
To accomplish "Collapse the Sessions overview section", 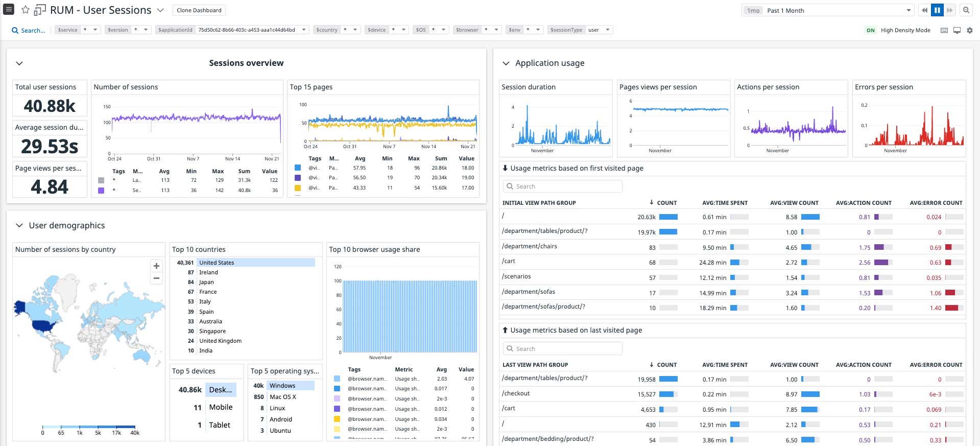I will coord(19,63).
